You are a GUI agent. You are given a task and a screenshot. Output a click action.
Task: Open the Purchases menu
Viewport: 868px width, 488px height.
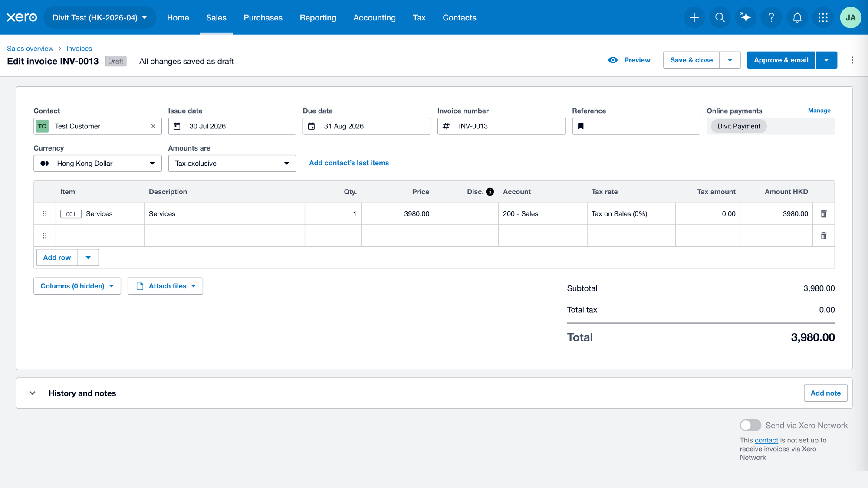[x=263, y=17]
